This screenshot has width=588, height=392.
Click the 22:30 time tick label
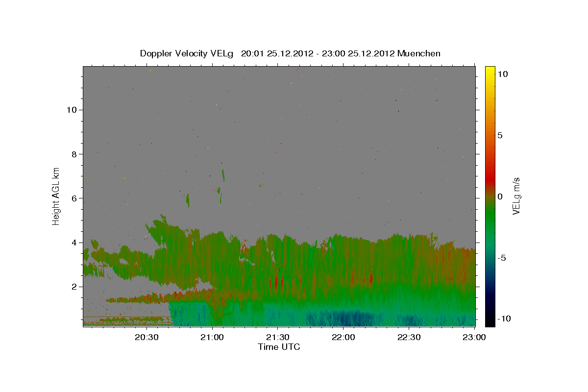pyautogui.click(x=409, y=337)
